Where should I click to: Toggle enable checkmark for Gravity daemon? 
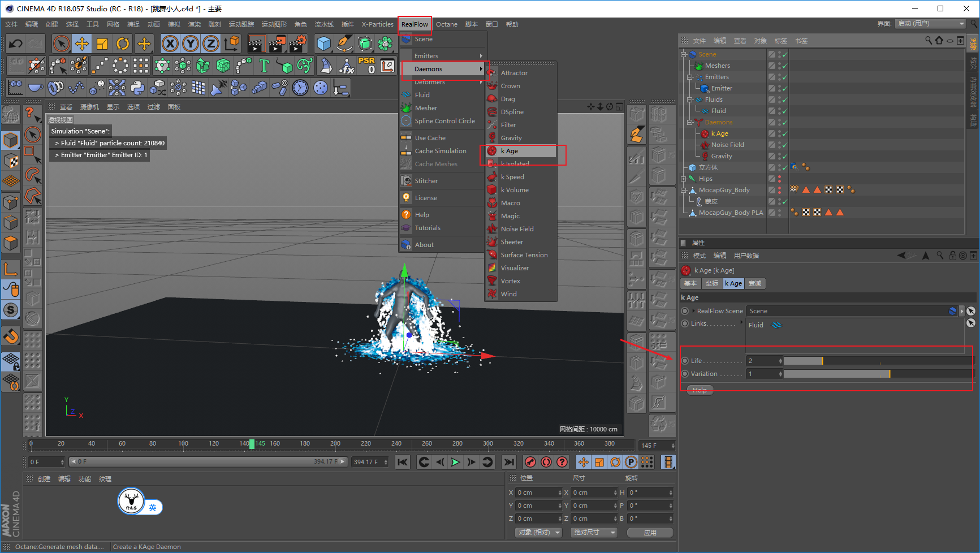pos(784,157)
